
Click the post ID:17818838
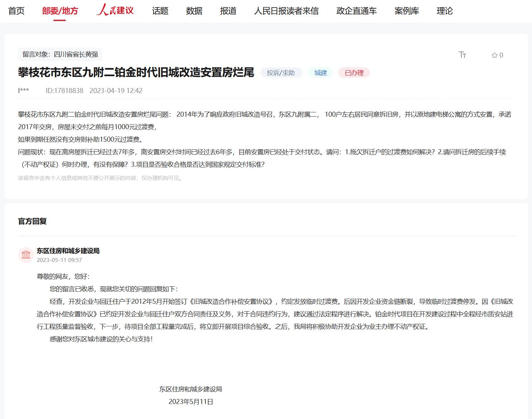(x=64, y=91)
